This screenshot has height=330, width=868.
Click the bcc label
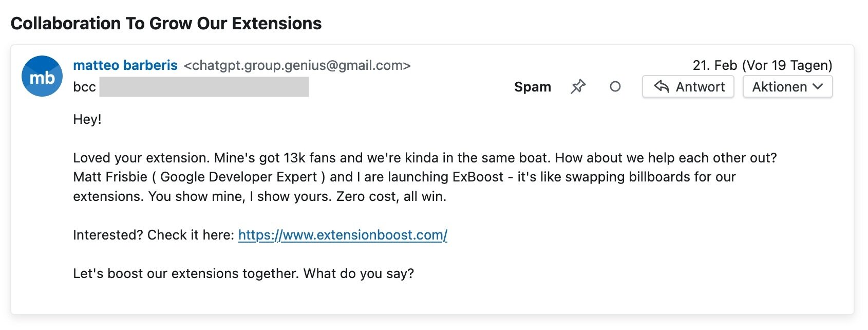coord(84,87)
